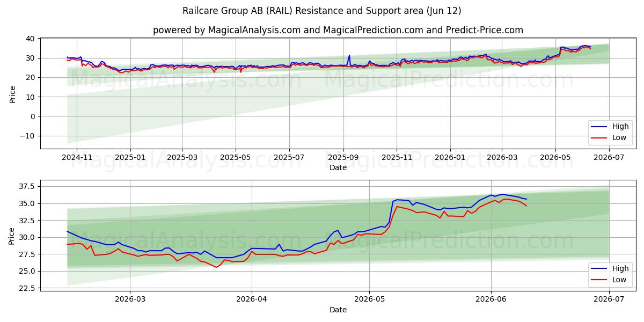The height and width of the screenshot is (322, 644).
Task: Click 'Low' in the top chart legend
Action: pyautogui.click(x=619, y=137)
